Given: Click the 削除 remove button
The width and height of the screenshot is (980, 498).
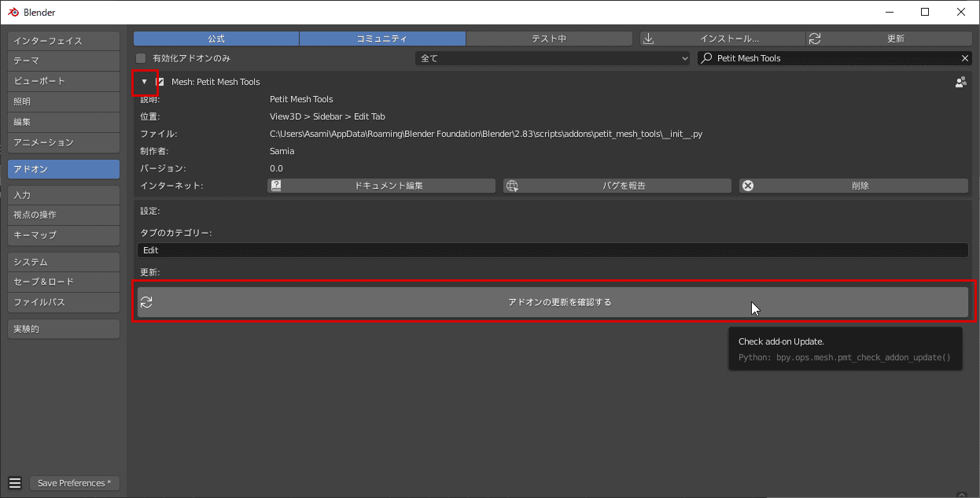Looking at the screenshot, I should tap(853, 186).
